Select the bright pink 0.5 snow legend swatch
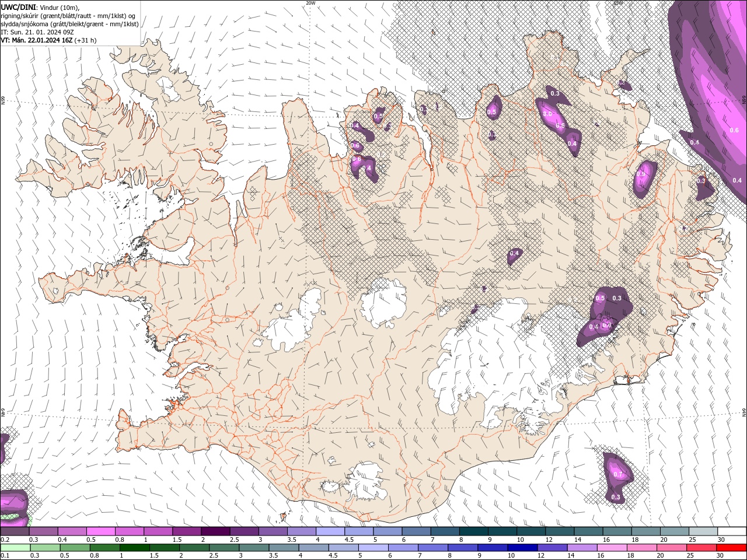The width and height of the screenshot is (747, 560). (100, 531)
